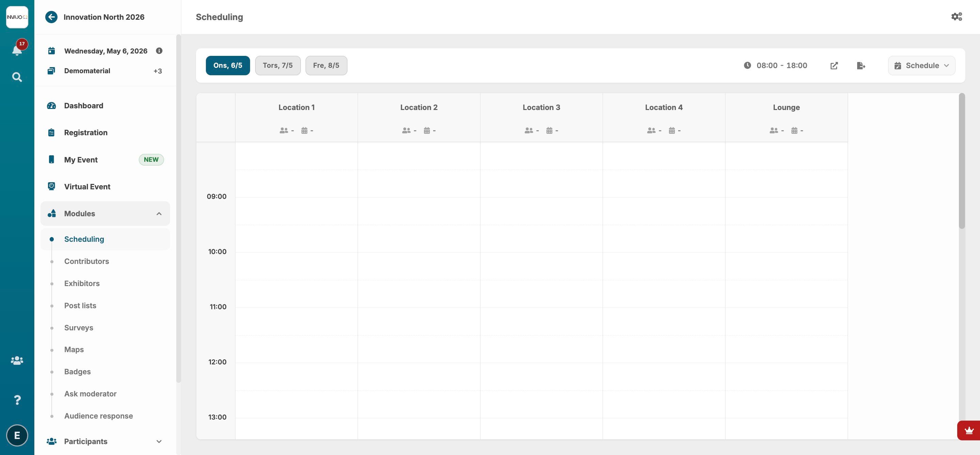The height and width of the screenshot is (455, 980).
Task: Click the export schedule file icon
Action: pyautogui.click(x=861, y=65)
